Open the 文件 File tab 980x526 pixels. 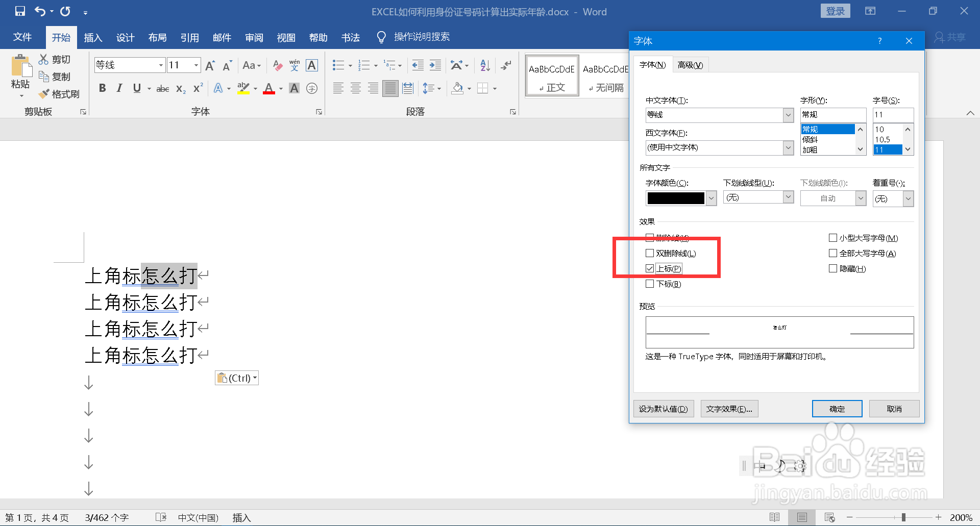pos(22,37)
